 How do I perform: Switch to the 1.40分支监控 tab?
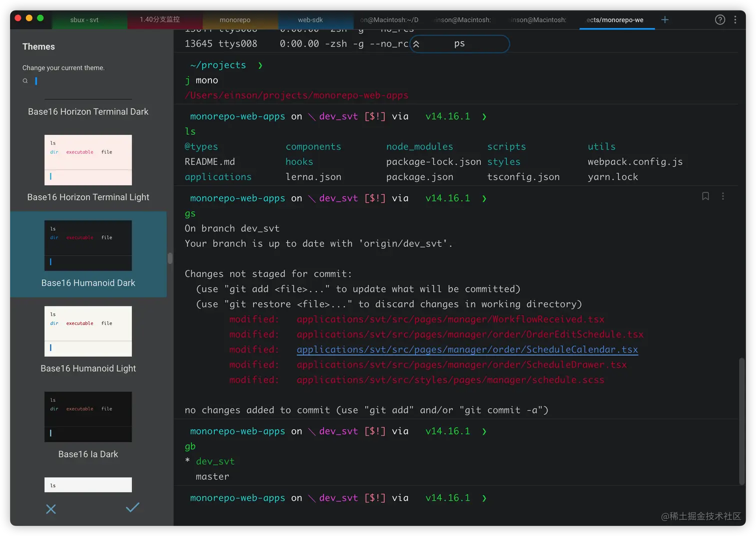click(x=159, y=20)
